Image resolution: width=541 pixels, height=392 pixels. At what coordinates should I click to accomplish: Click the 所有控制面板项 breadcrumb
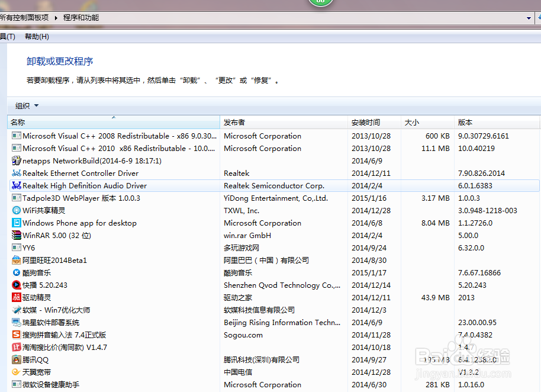(24, 18)
